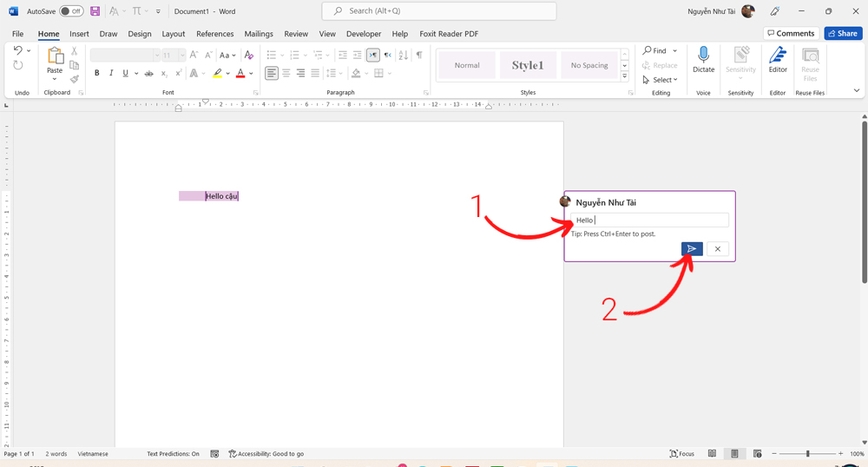Undo the last action
This screenshot has width=868, height=467.
click(x=17, y=50)
